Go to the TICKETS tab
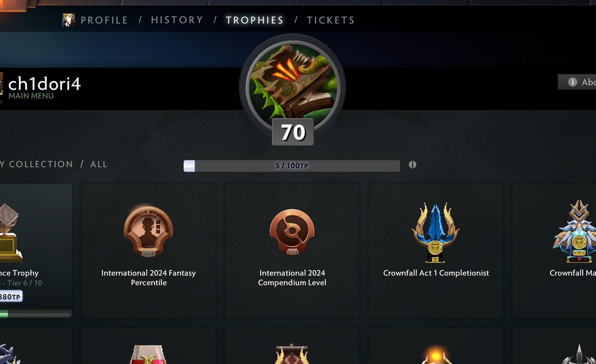596x364 pixels. (x=331, y=20)
